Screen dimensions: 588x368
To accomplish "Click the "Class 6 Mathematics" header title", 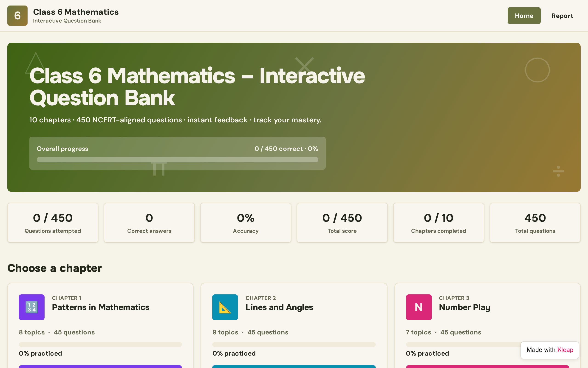I will click(76, 12).
